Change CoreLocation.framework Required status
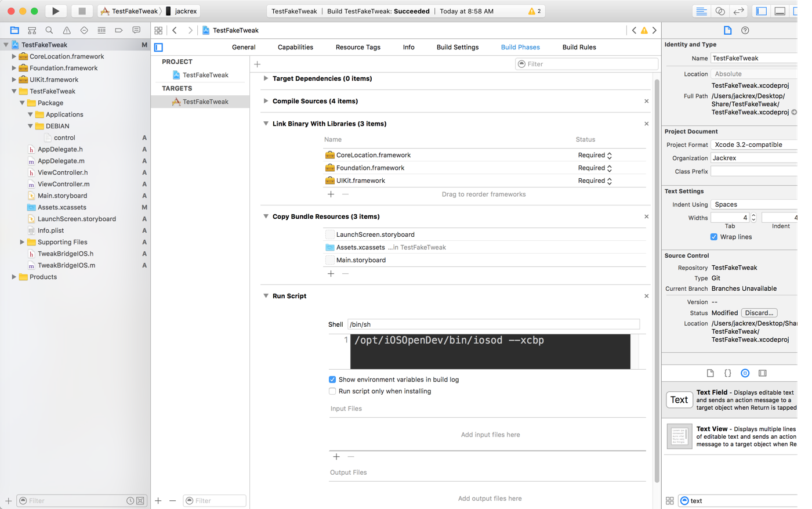812x509 pixels. (595, 155)
